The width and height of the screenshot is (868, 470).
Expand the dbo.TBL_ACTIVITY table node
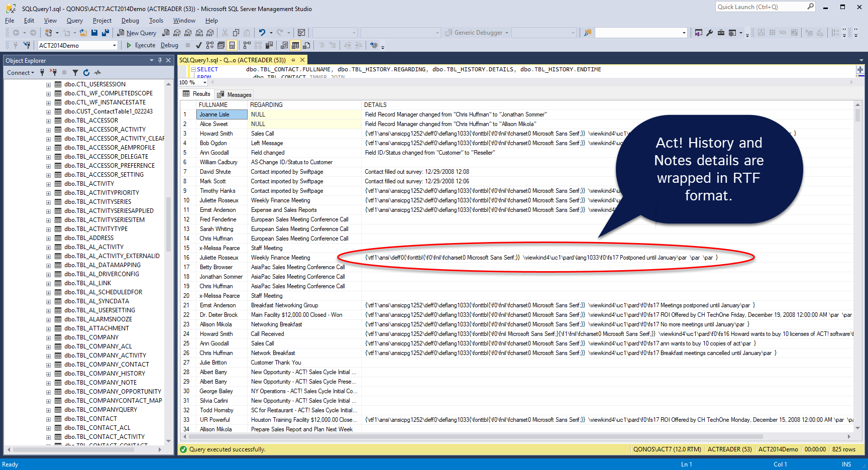pyautogui.click(x=48, y=184)
